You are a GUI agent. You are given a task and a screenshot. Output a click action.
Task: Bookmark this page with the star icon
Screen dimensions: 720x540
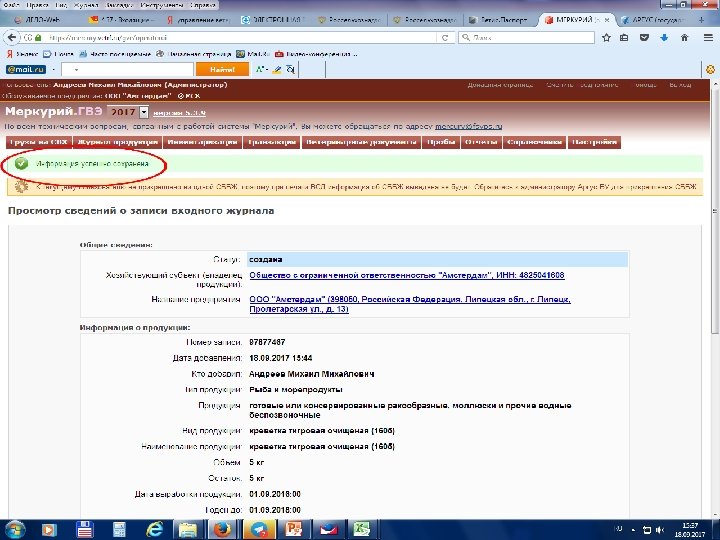click(x=606, y=38)
